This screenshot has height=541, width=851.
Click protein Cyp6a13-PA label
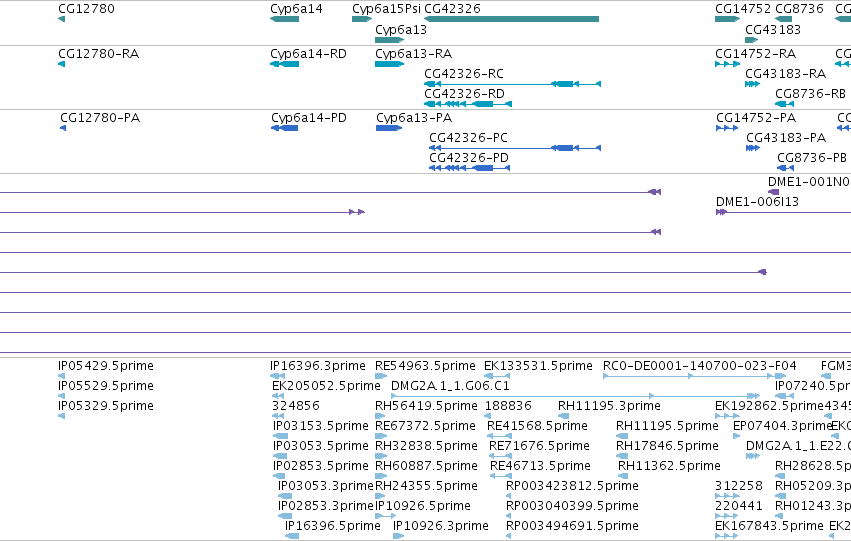(x=414, y=118)
